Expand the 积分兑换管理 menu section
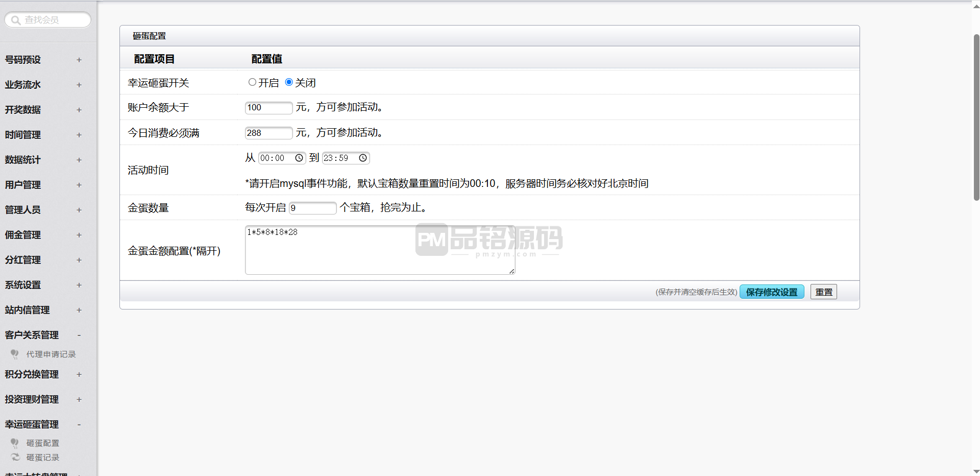The height and width of the screenshot is (476, 980). [x=79, y=374]
